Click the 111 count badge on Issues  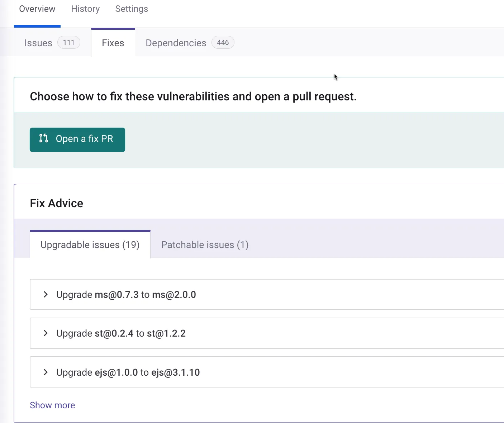[68, 42]
